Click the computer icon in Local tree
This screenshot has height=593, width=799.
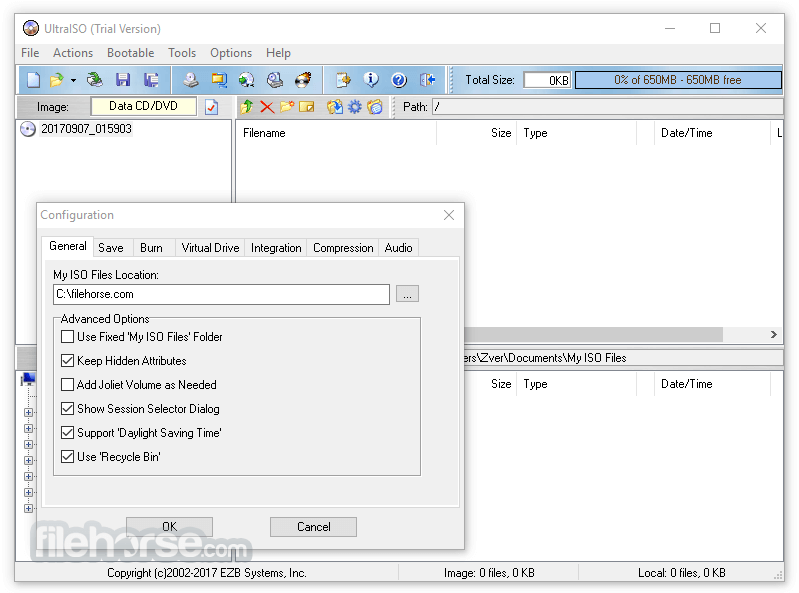tap(29, 379)
